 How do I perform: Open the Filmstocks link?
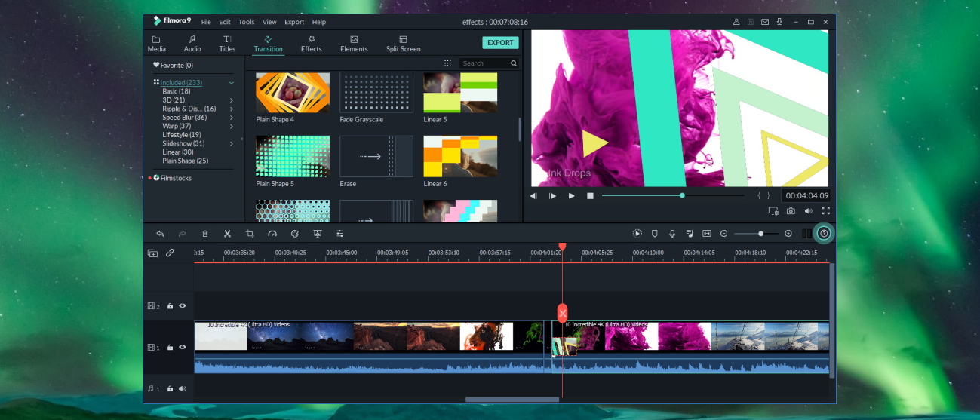tap(176, 179)
